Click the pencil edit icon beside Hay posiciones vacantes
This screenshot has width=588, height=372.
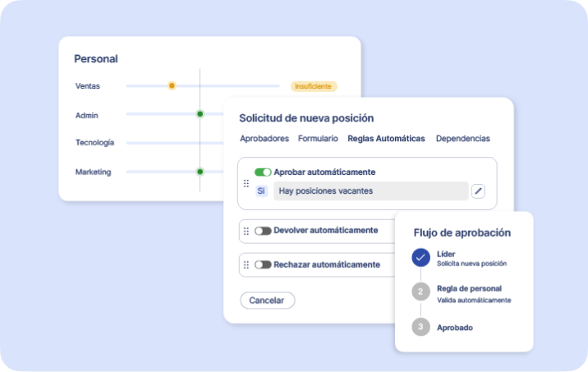(478, 191)
